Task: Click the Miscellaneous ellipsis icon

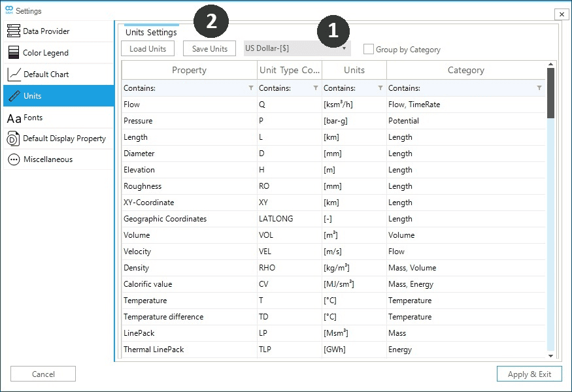Action: pyautogui.click(x=14, y=159)
